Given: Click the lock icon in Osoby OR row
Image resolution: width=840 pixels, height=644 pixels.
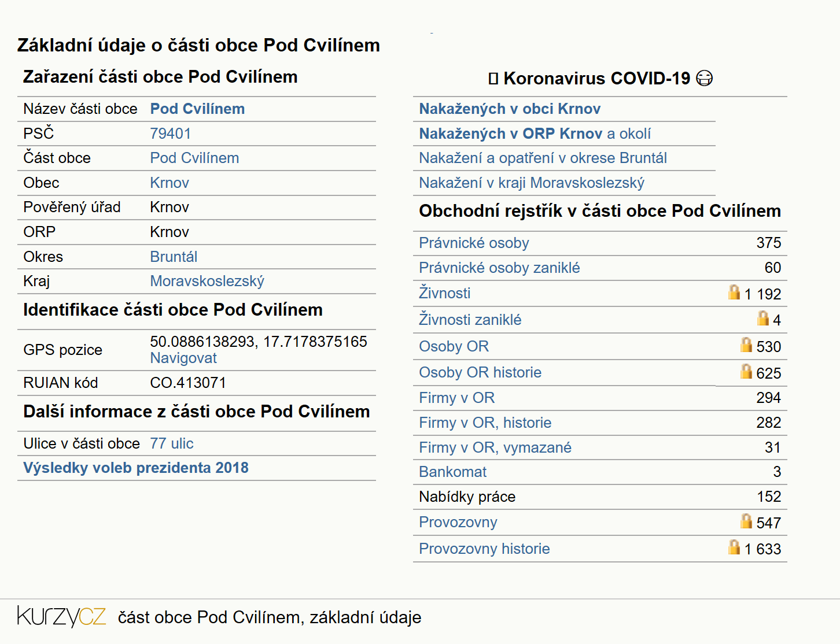Looking at the screenshot, I should (x=746, y=345).
